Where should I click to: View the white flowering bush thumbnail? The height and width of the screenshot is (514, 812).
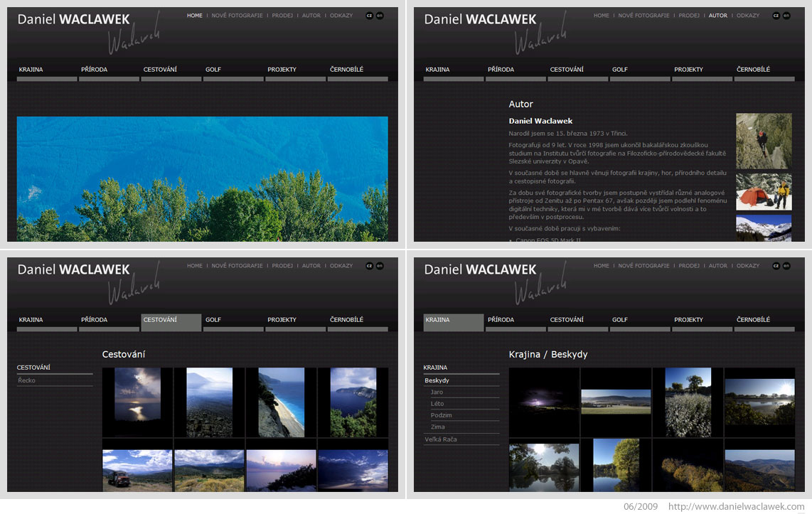tap(688, 402)
